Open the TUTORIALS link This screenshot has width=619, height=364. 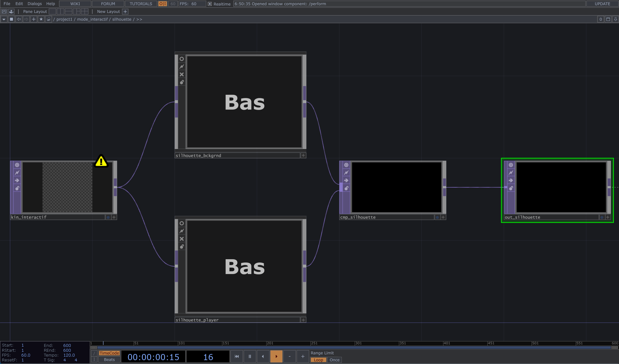tap(141, 4)
